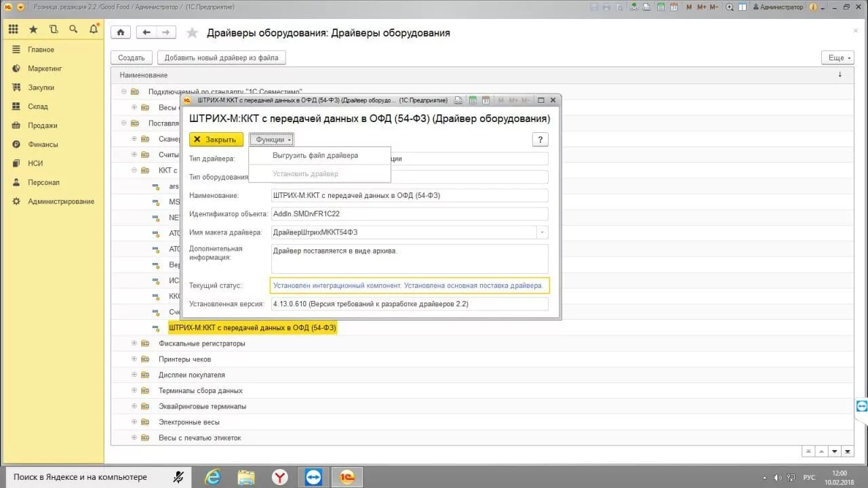Image resolution: width=868 pixels, height=488 pixels.
Task: Open the Склад section
Action: pos(37,106)
